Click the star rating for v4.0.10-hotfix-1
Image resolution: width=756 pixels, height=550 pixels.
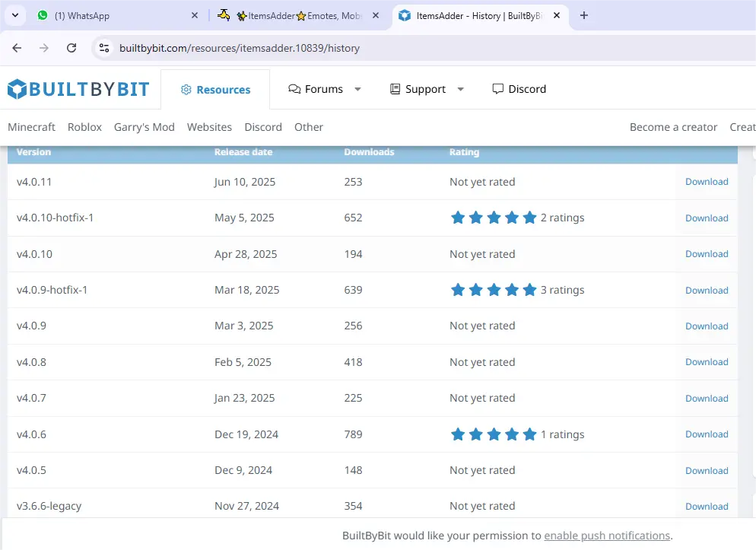click(494, 218)
